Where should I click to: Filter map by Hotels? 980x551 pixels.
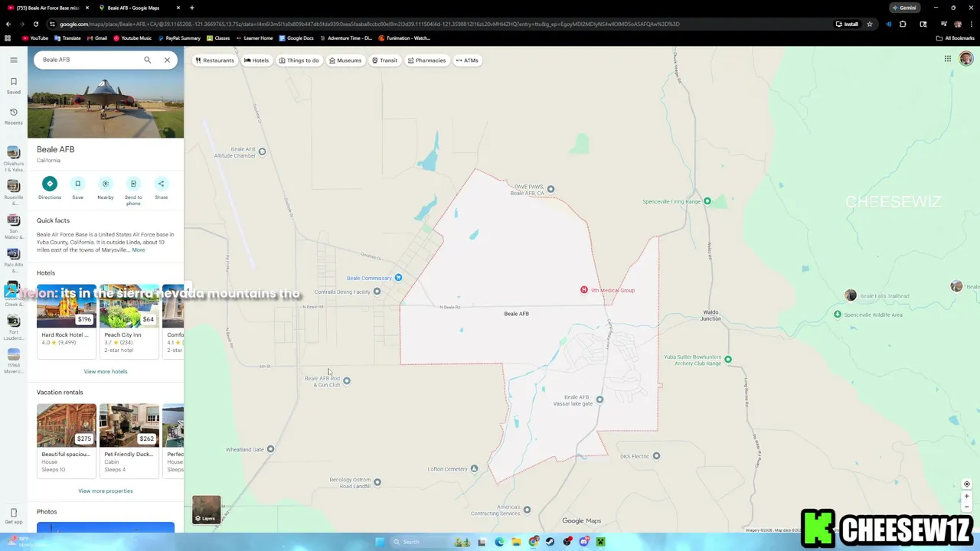click(256, 60)
